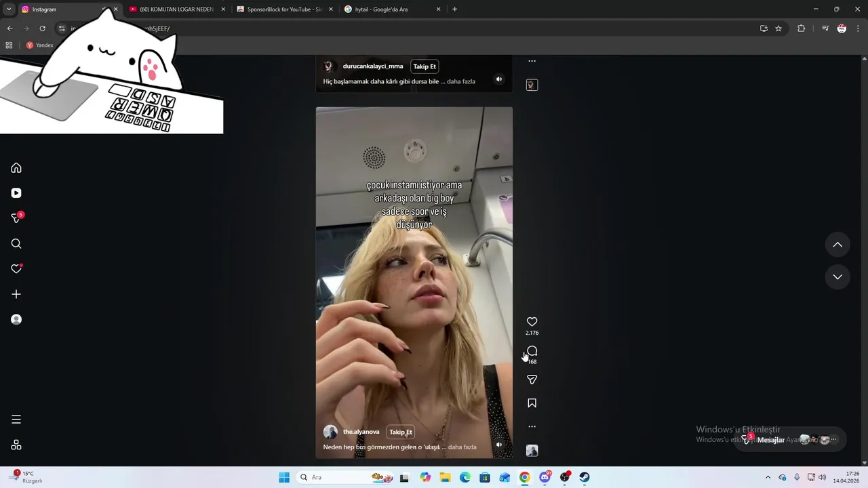Expand the.alyanova caption with daha fazla

462,447
